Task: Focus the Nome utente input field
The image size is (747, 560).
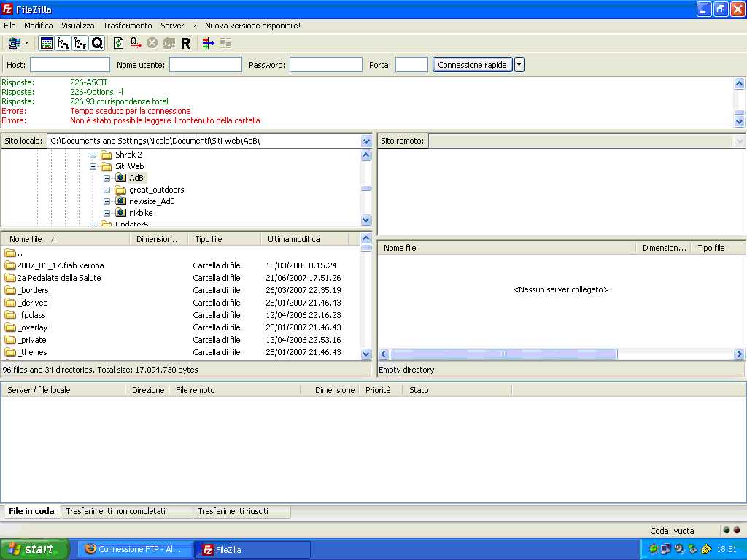Action: [x=206, y=65]
